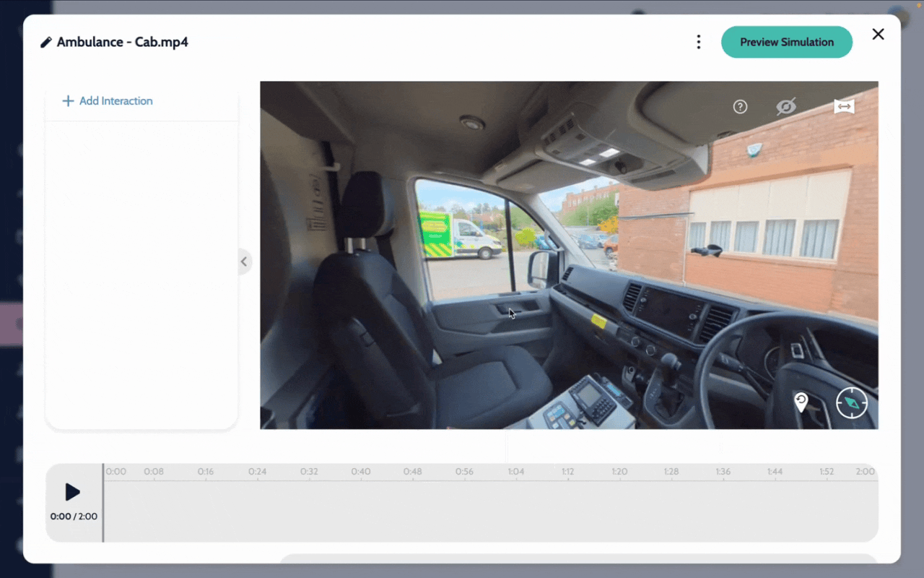Seek to the 1:12 timeline mark
924x578 pixels.
click(x=568, y=472)
